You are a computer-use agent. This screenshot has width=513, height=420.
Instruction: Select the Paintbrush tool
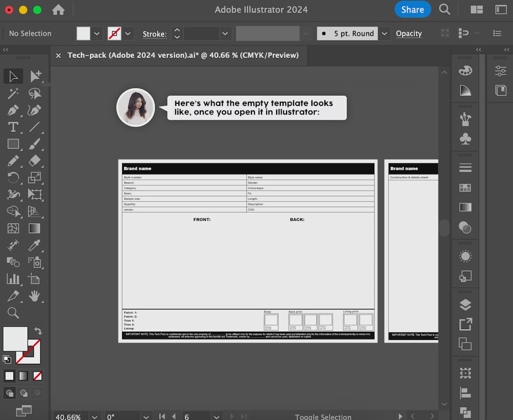[34, 144]
